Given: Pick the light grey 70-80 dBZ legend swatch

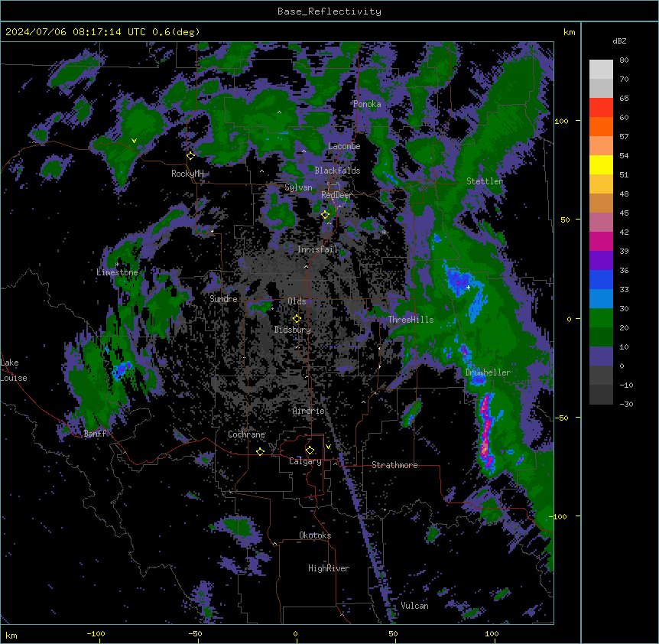Looking at the screenshot, I should click(601, 70).
